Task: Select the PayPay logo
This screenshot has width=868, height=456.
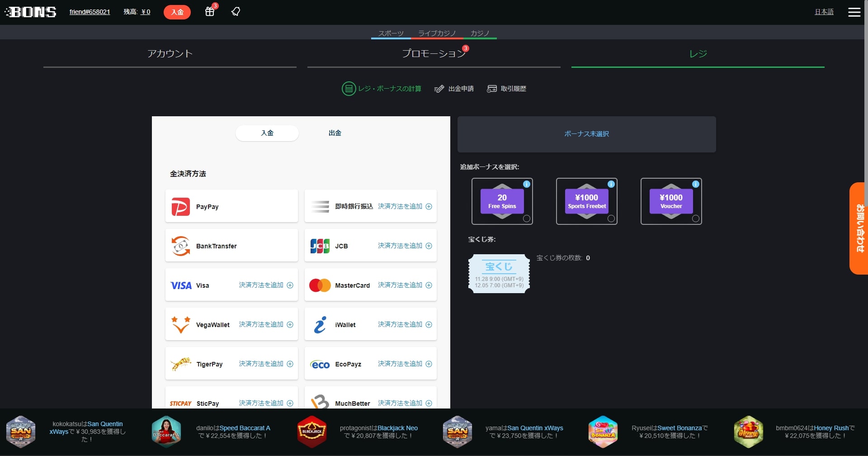Action: point(181,206)
